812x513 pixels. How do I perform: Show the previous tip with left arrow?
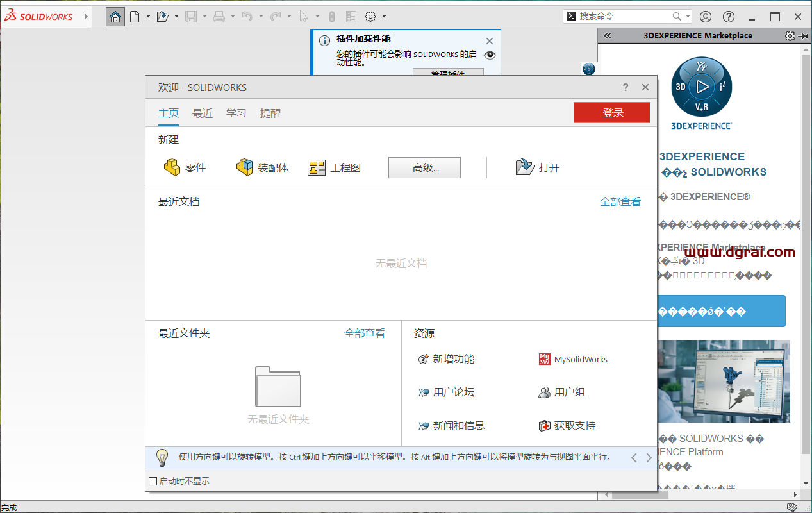tap(634, 458)
